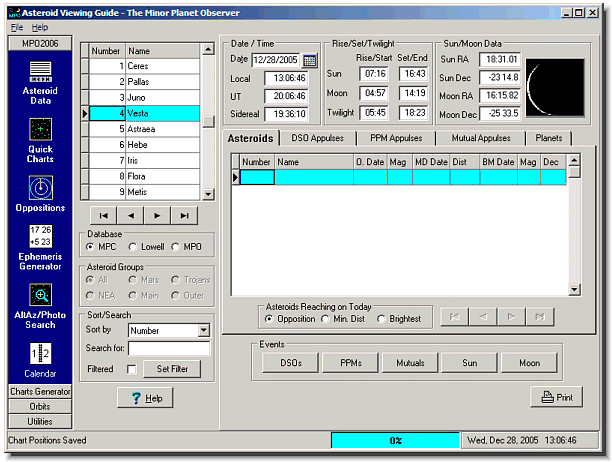The image size is (612, 462).
Task: Select the Metis row in asteroid list
Action: [144, 192]
